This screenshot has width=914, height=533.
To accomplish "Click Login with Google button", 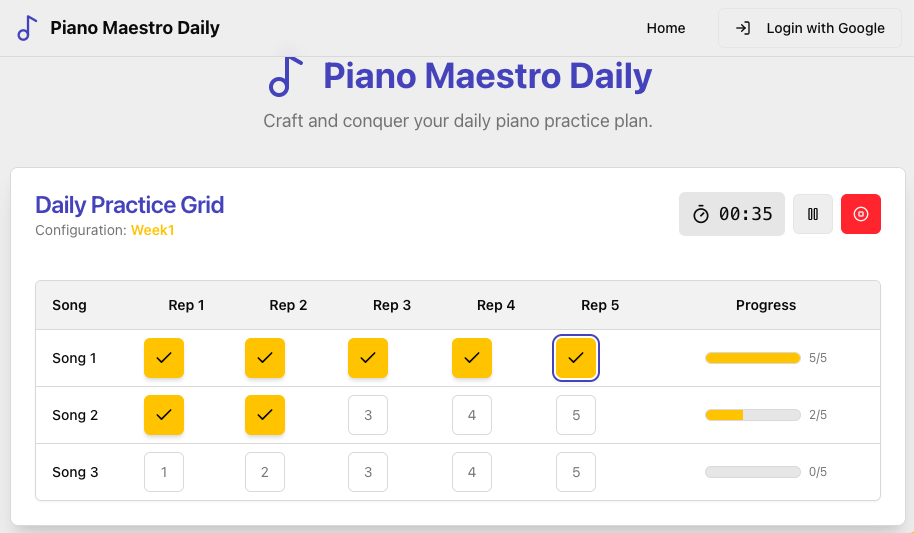I will pos(810,28).
